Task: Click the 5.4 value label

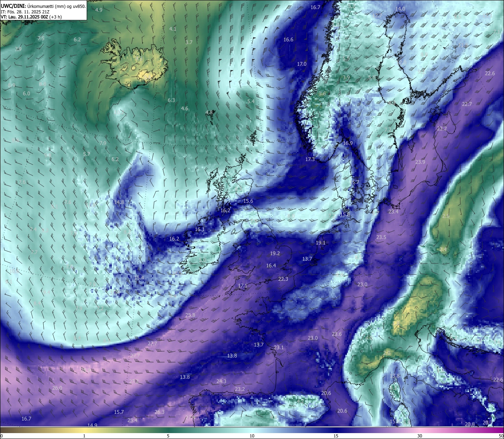Action: point(251,101)
